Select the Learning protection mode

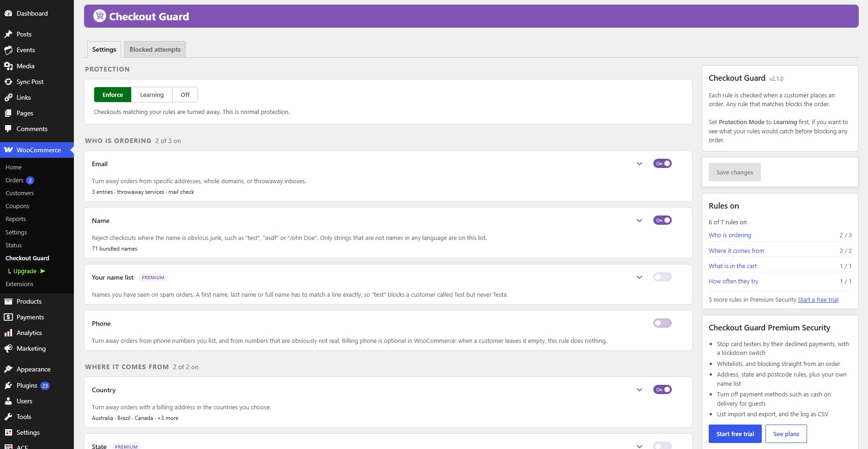[x=152, y=95]
